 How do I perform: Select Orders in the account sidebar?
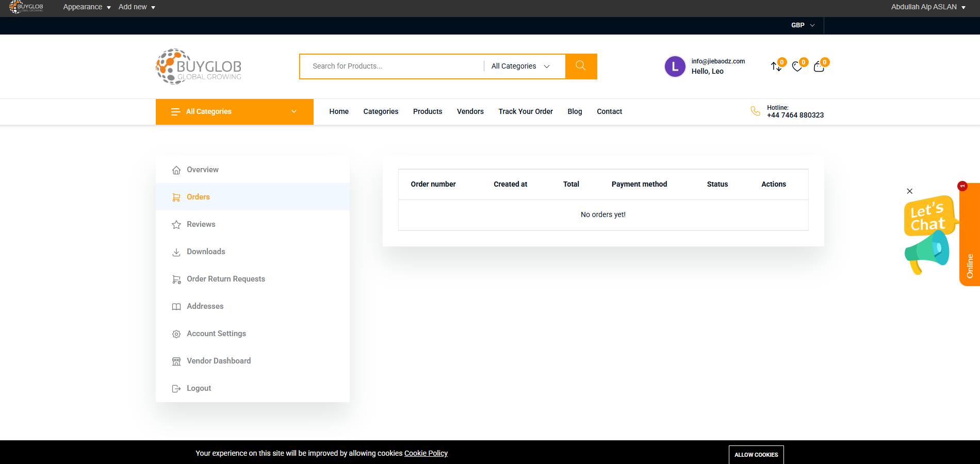point(253,197)
